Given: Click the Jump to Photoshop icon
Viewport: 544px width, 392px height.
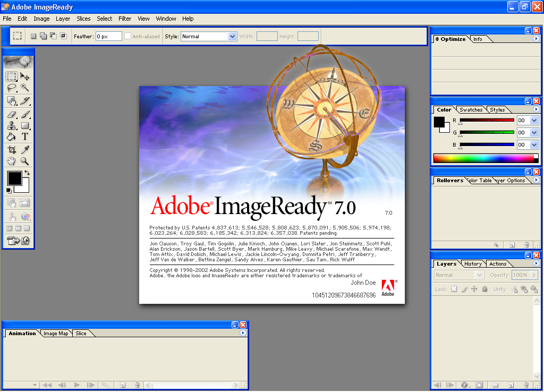Looking at the screenshot, I should [19, 241].
